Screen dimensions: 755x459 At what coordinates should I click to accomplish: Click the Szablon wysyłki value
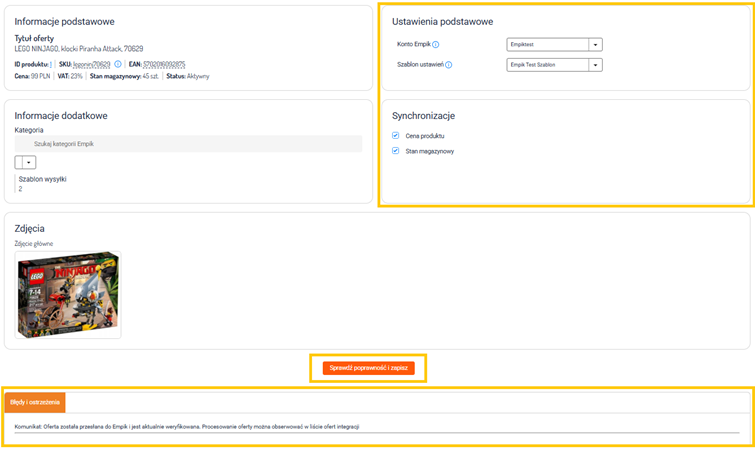20,188
